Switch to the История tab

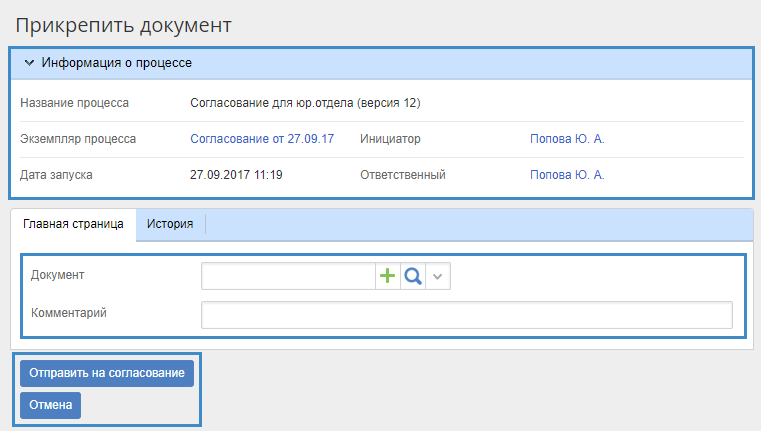pos(170,224)
